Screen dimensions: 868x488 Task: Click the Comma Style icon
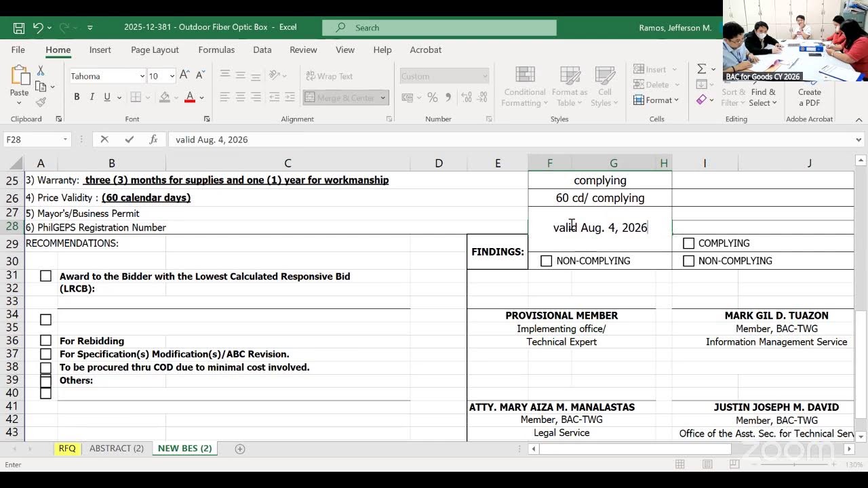448,98
